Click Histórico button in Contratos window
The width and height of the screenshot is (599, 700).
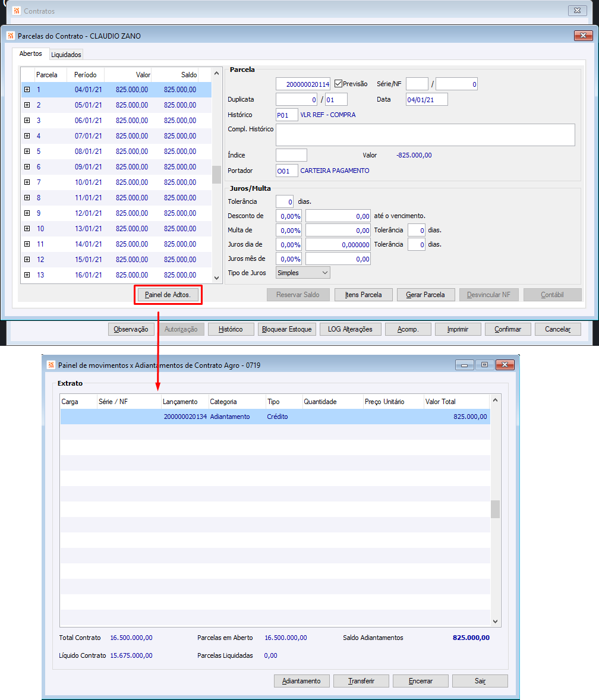coord(231,329)
